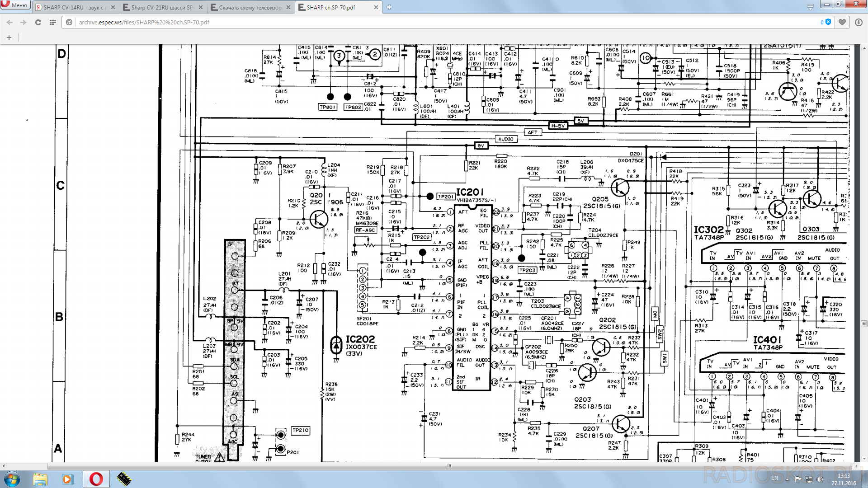Click the TP801 test point label
Screen dimensions: 868x488
(327, 107)
